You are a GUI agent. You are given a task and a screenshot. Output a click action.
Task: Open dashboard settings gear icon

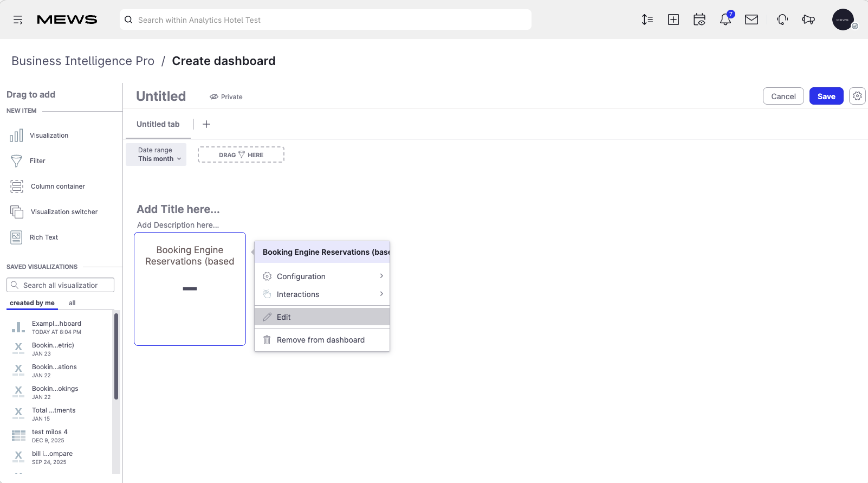click(x=857, y=96)
